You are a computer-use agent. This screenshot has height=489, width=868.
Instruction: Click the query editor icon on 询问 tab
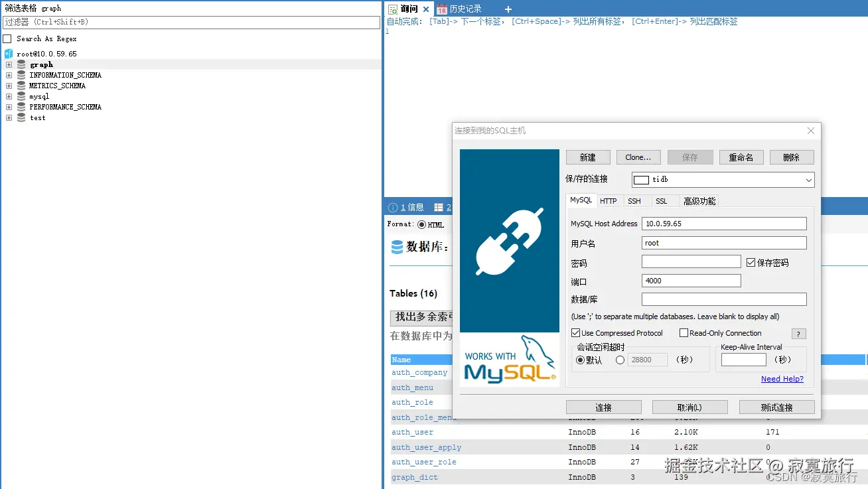[x=393, y=9]
